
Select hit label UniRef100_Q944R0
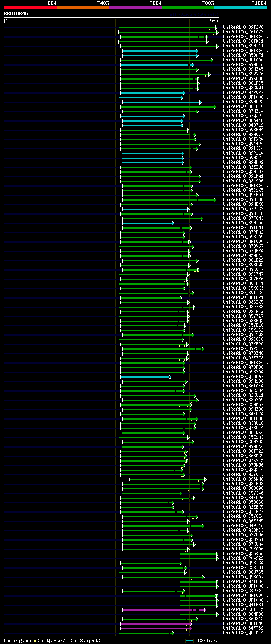243,144
